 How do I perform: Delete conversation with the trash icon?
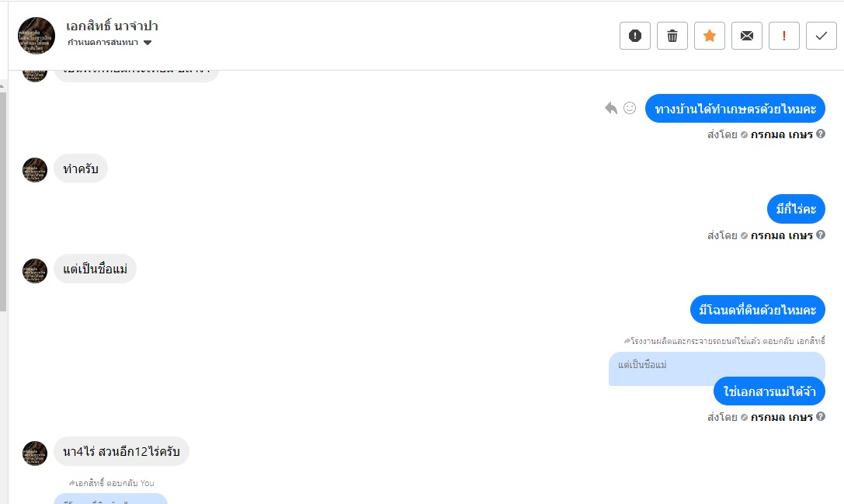coord(672,36)
